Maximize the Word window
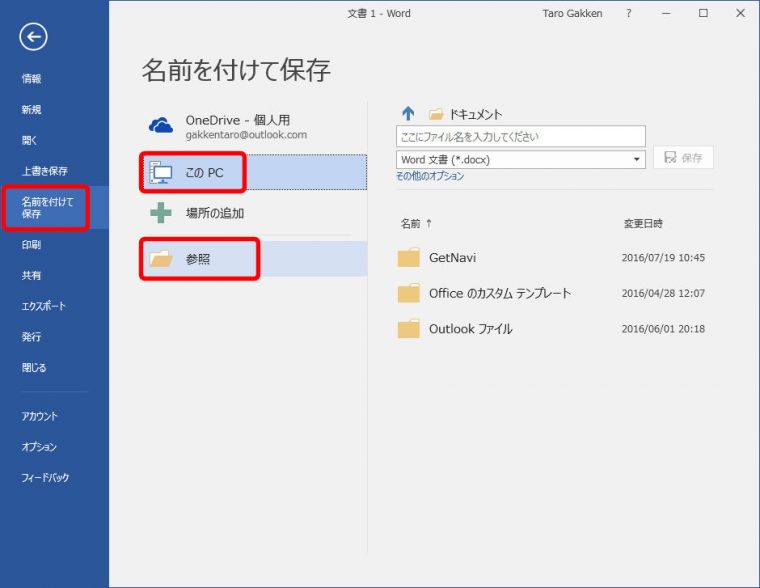The height and width of the screenshot is (588, 760). (703, 14)
